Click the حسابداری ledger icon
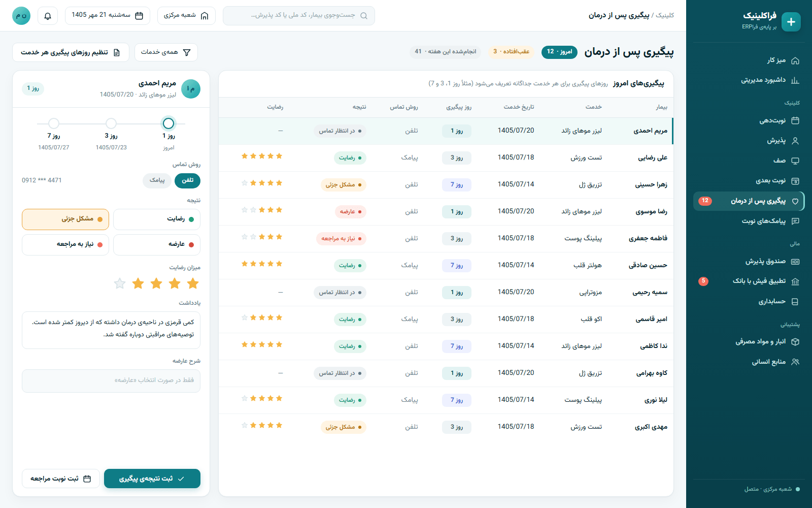Image resolution: width=812 pixels, height=508 pixels. click(x=795, y=302)
